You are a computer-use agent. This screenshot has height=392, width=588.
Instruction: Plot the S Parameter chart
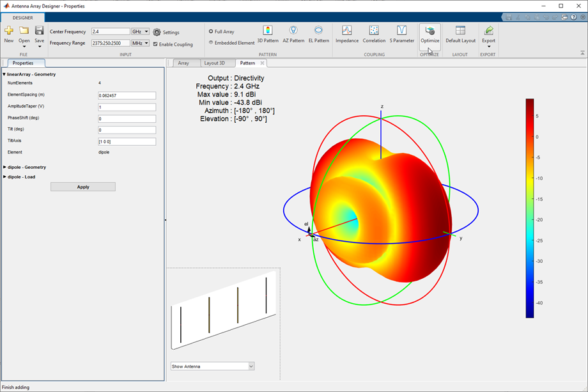[402, 33]
